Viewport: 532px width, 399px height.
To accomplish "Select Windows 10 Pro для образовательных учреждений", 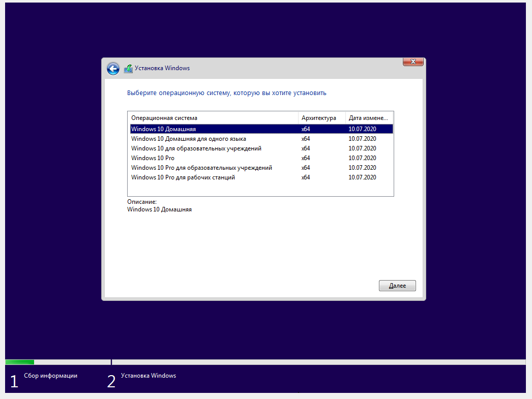I will click(261, 167).
